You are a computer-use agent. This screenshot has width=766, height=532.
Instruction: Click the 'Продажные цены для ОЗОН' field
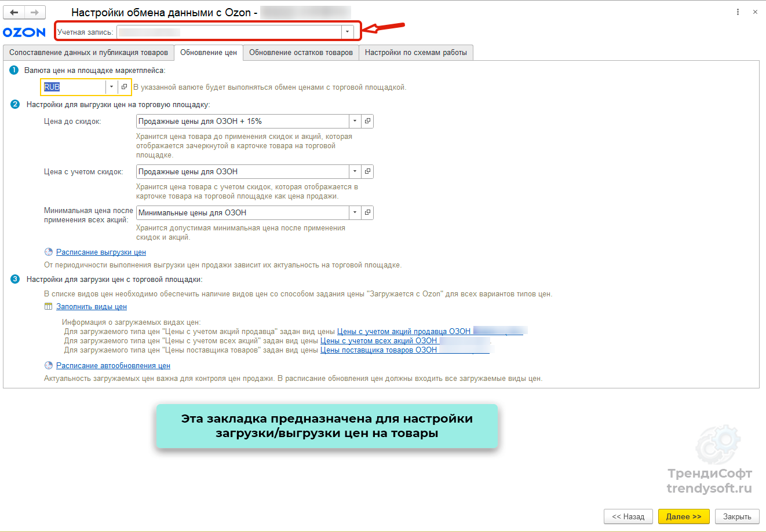tap(242, 171)
